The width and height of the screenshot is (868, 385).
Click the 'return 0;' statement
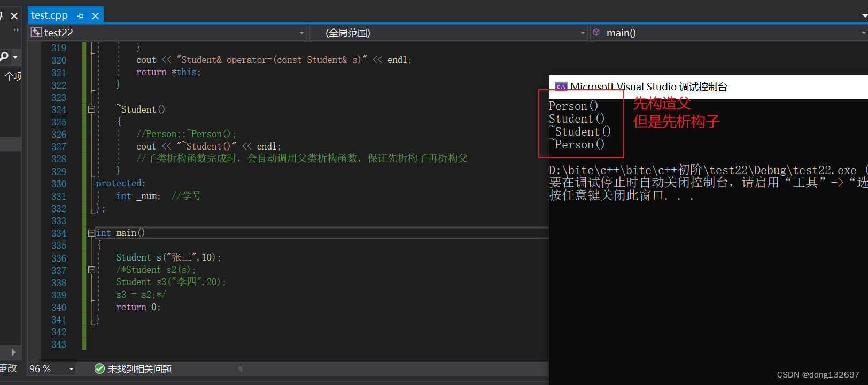138,307
